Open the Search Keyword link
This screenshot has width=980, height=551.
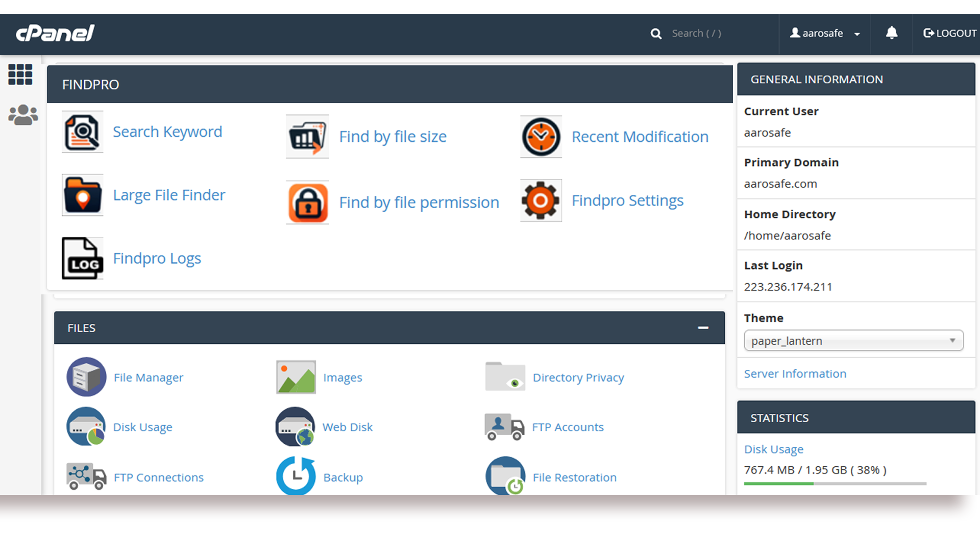pyautogui.click(x=167, y=132)
